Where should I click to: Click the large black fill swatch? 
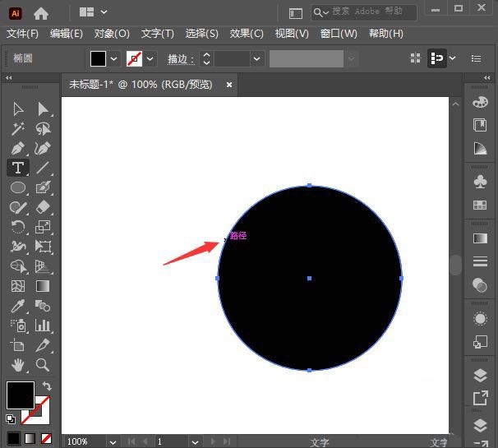click(21, 395)
